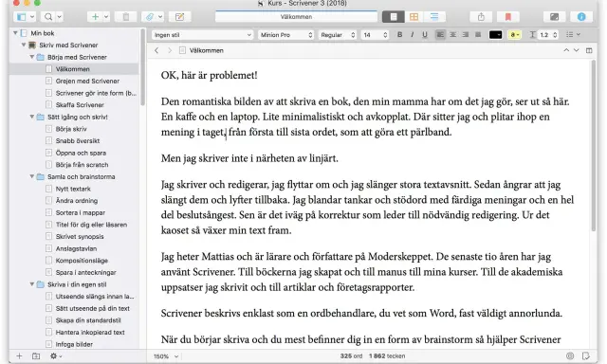Click the paperclip insert attachment icon
This screenshot has width=607, height=364.
(x=150, y=17)
